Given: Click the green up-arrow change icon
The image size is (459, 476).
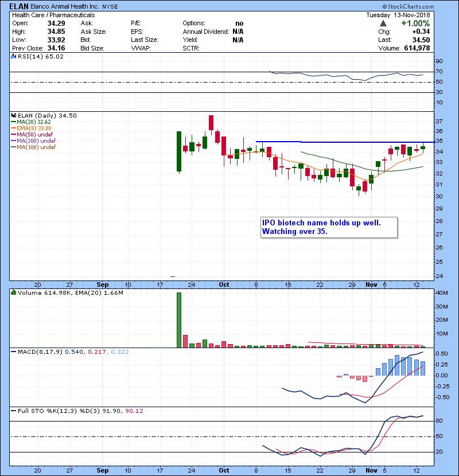Looking at the screenshot, I should 383,24.
